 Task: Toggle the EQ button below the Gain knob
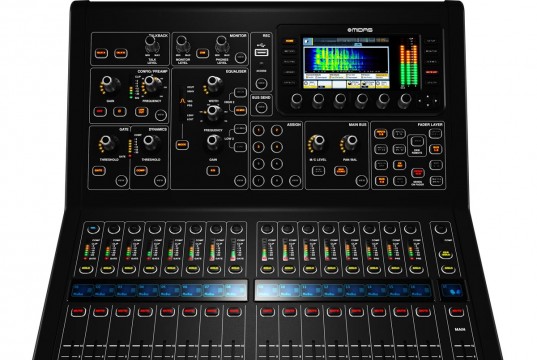(213, 171)
